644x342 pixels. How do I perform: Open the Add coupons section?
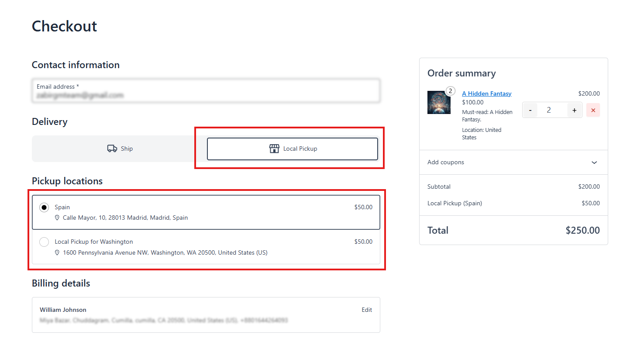[x=446, y=162]
